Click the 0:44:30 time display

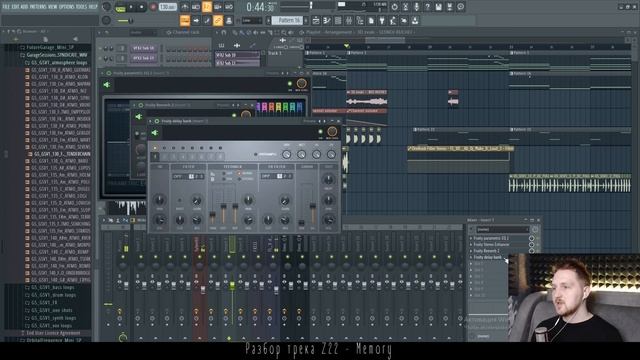point(260,7)
